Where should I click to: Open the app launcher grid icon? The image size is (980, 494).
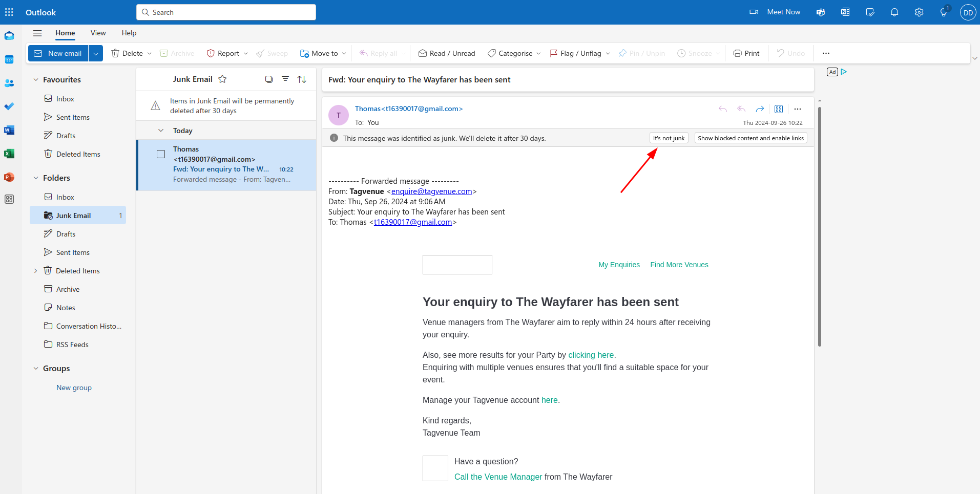[x=9, y=12]
